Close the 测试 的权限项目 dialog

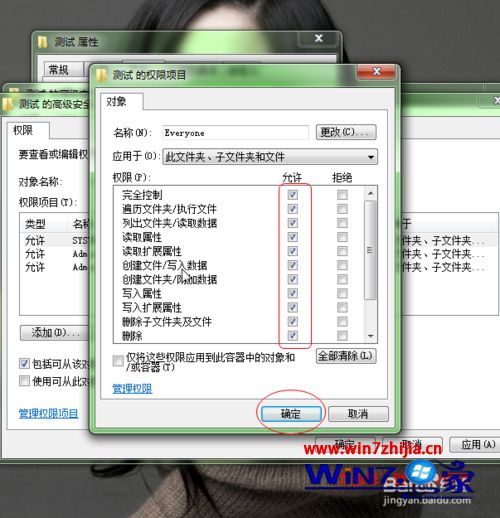pyautogui.click(x=377, y=71)
